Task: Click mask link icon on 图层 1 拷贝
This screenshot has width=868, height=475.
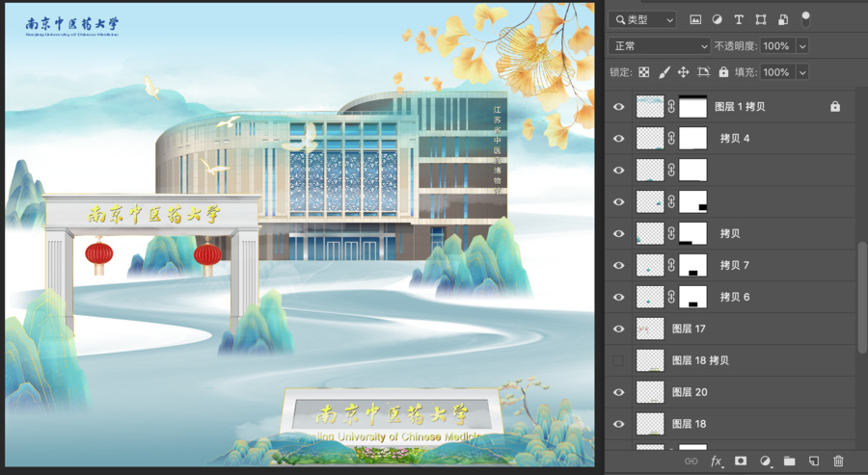Action: (671, 107)
